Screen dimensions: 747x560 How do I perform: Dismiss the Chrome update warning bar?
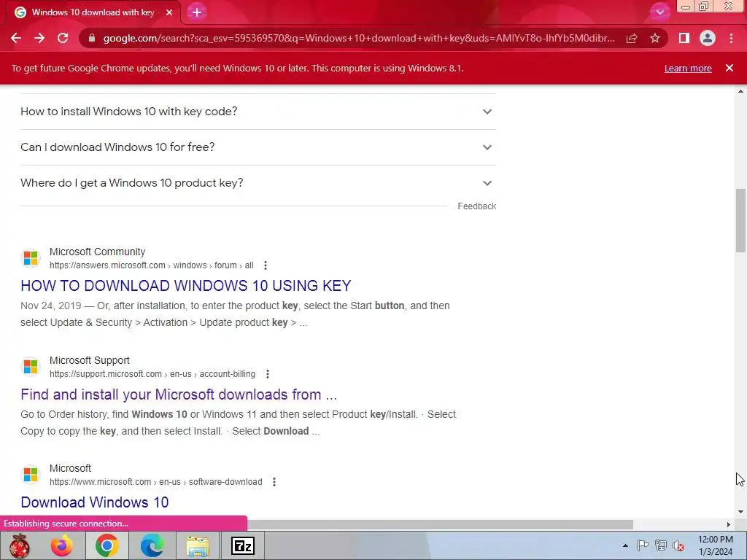(729, 68)
